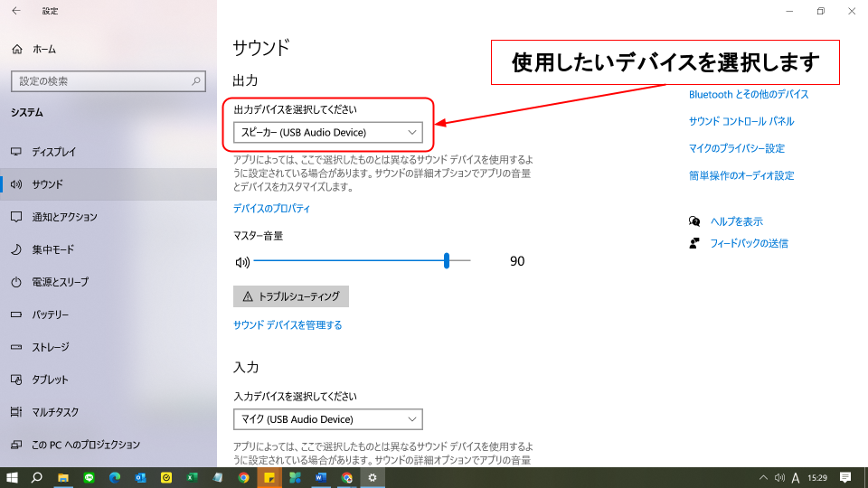This screenshot has width=868, height=488.
Task: Open Display (ディスプレイ) settings page
Action: 54,152
